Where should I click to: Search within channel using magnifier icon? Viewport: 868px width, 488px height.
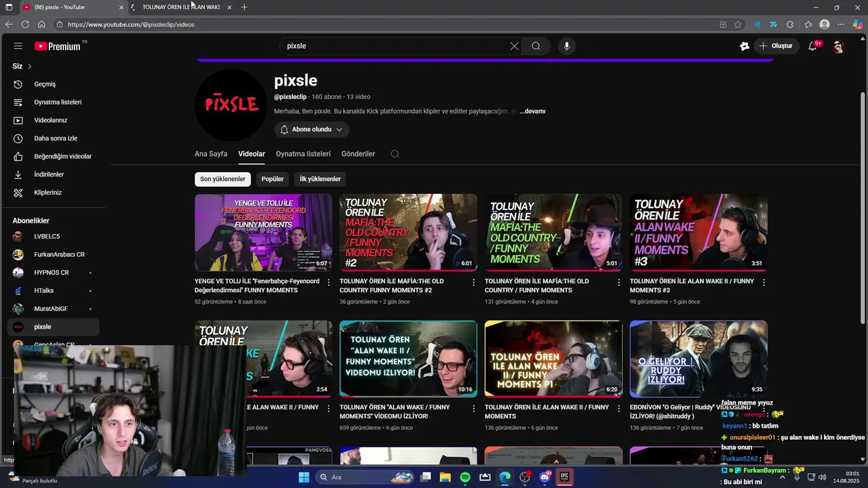point(395,154)
